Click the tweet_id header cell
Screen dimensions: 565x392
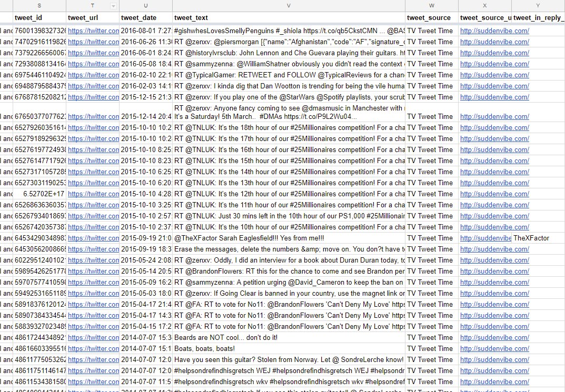click(39, 18)
